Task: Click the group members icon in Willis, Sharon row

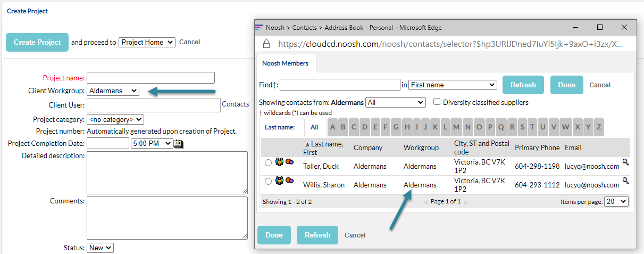Action: [280, 181]
